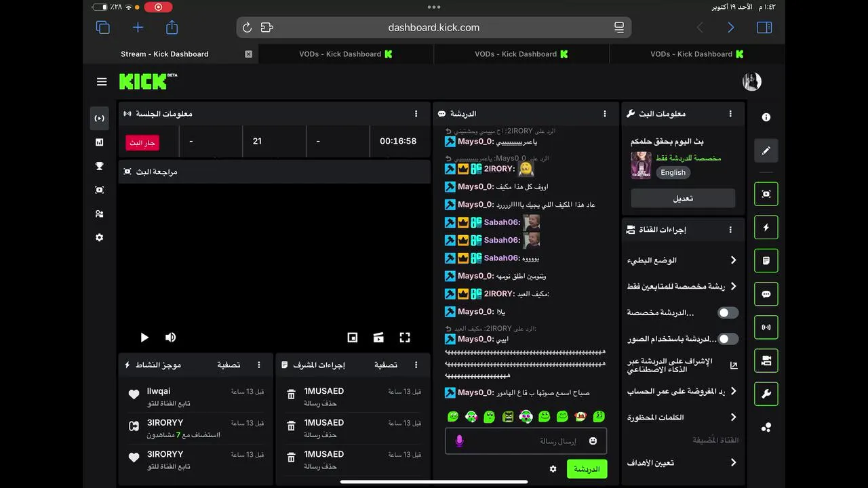868x488 pixels.
Task: Close the Stream - Kick Dashboard tab
Action: coord(248,54)
